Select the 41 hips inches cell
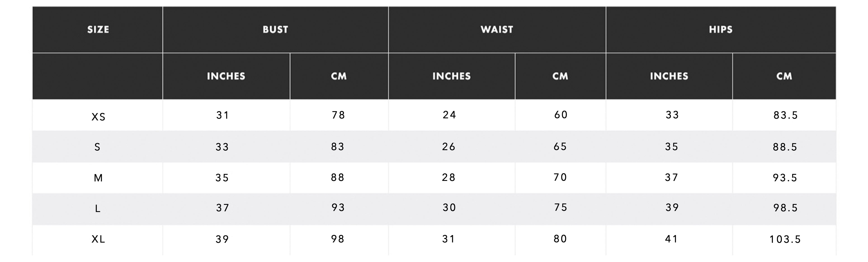 [671, 239]
